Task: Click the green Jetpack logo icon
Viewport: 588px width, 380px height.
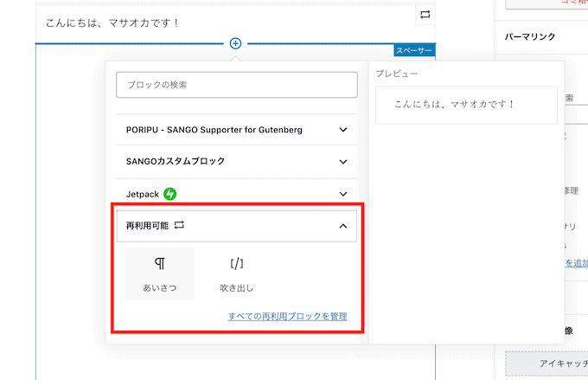Action: tap(169, 194)
